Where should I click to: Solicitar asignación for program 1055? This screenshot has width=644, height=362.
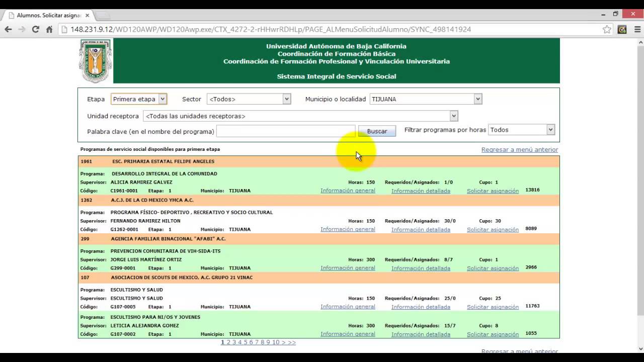pos(493,334)
